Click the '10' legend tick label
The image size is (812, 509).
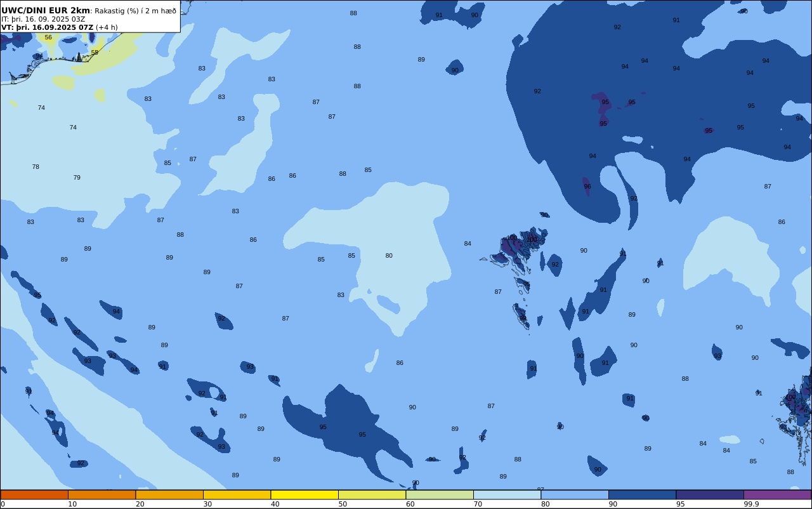[x=72, y=504]
